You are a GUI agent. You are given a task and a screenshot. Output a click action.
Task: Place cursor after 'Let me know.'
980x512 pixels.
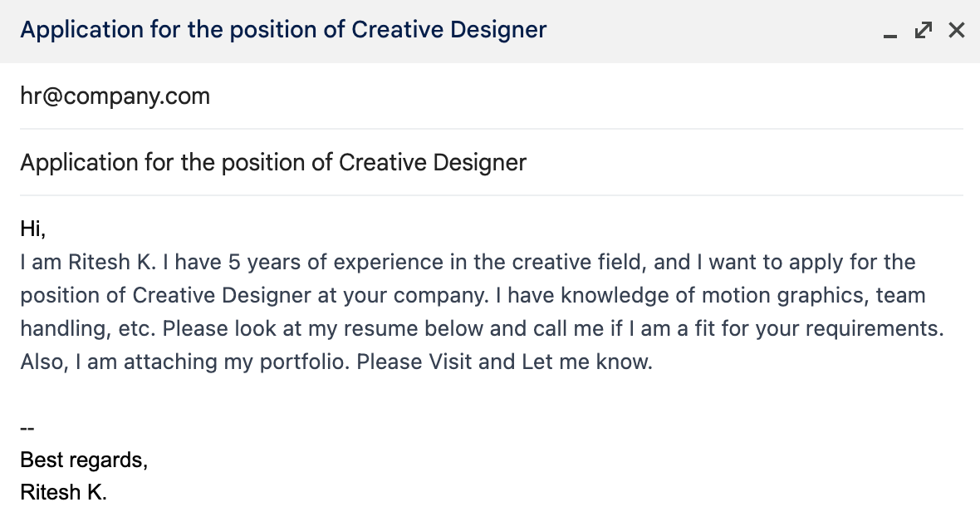(x=654, y=363)
